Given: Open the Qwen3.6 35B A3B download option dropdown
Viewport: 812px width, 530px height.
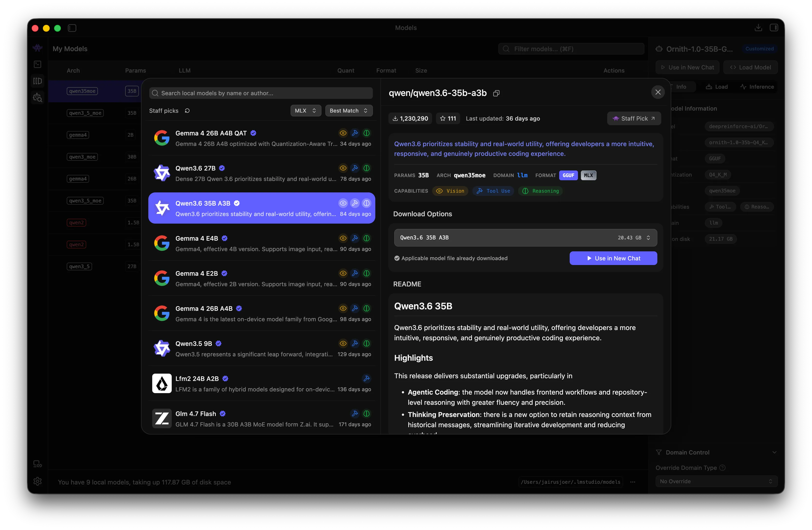Looking at the screenshot, I should (x=525, y=238).
